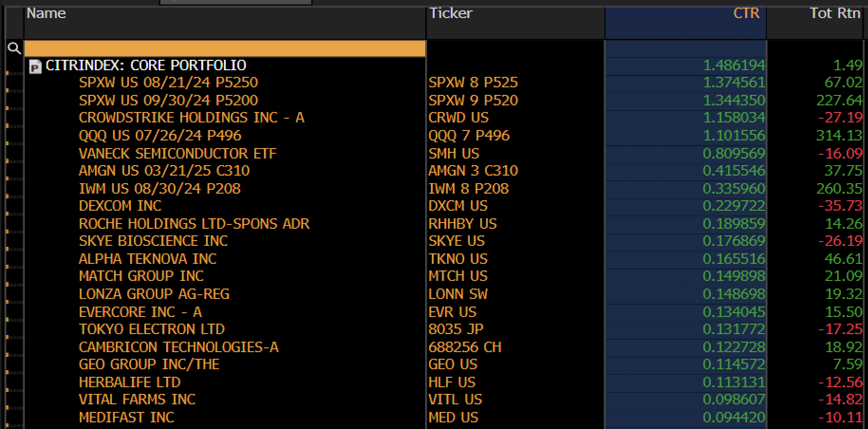The width and height of the screenshot is (868, 429).
Task: Select HERBALIFE LTD row
Action: coord(130,382)
